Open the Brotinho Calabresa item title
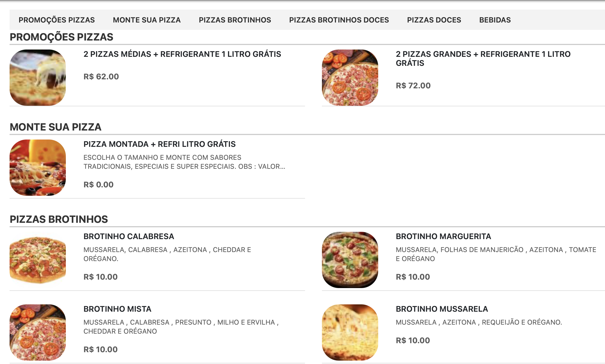 click(x=129, y=236)
